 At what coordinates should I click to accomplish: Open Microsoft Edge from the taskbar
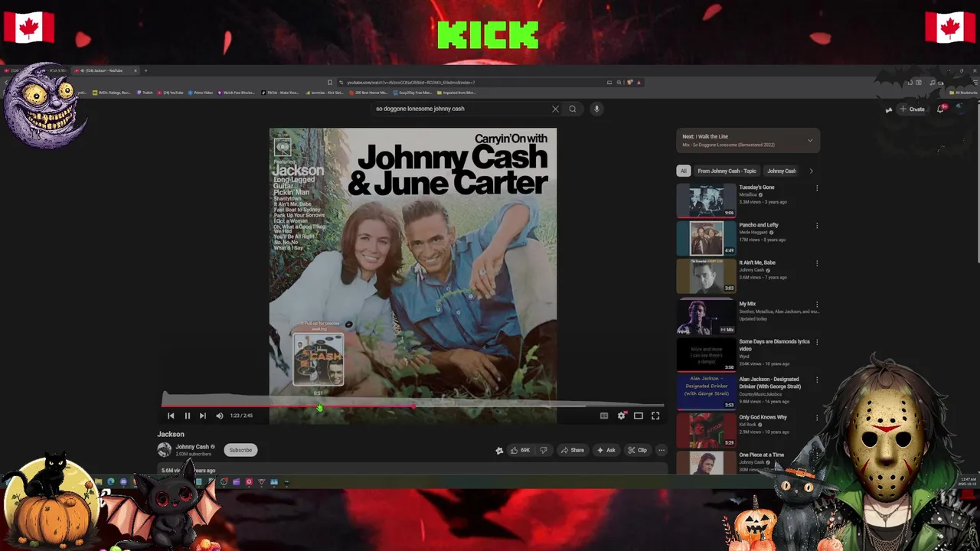click(111, 482)
